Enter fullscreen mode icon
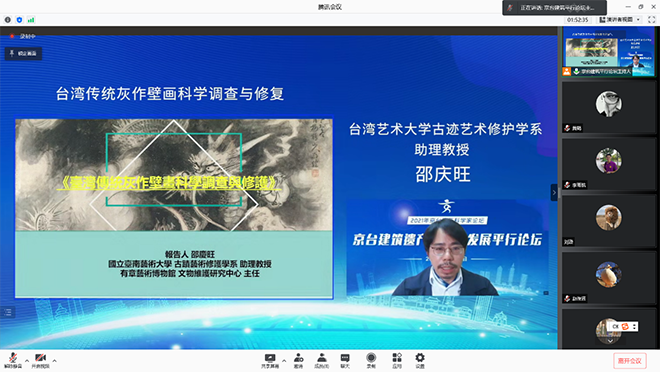Viewport: 660px width, 372px height. tap(652, 20)
